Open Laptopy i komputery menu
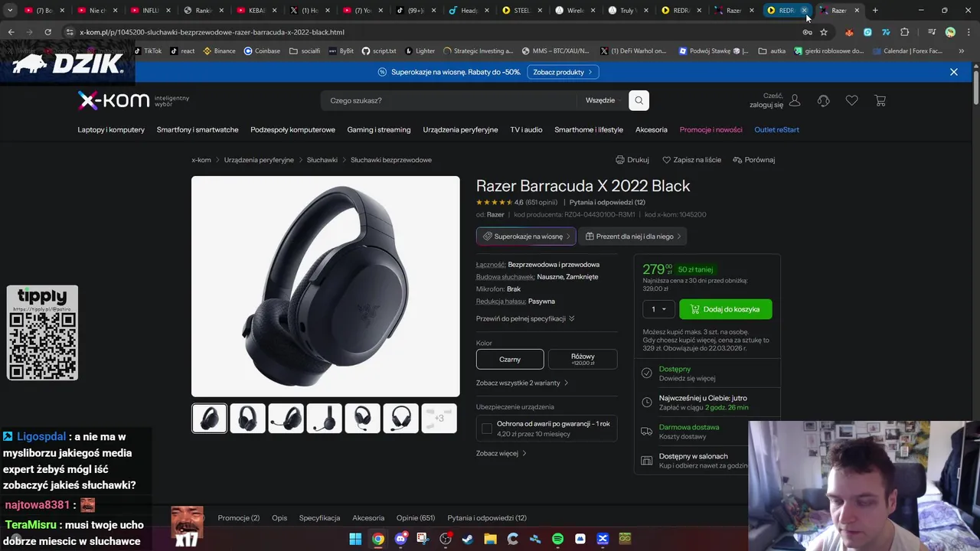980x551 pixels. coord(111,129)
